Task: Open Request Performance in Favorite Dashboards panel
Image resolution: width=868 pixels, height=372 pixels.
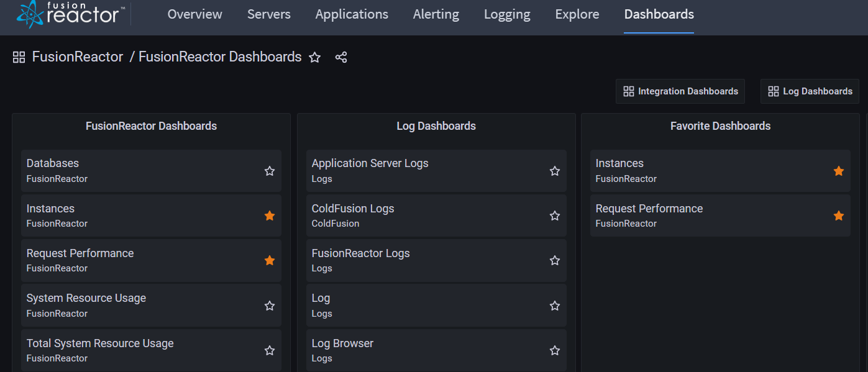Action: click(720, 215)
